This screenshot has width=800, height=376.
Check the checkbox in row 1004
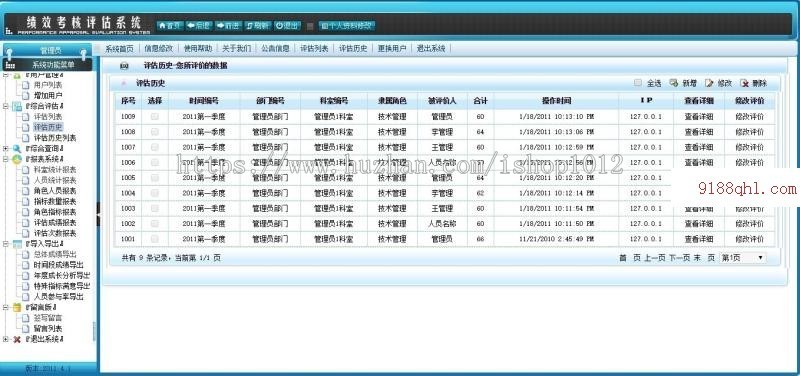click(155, 193)
